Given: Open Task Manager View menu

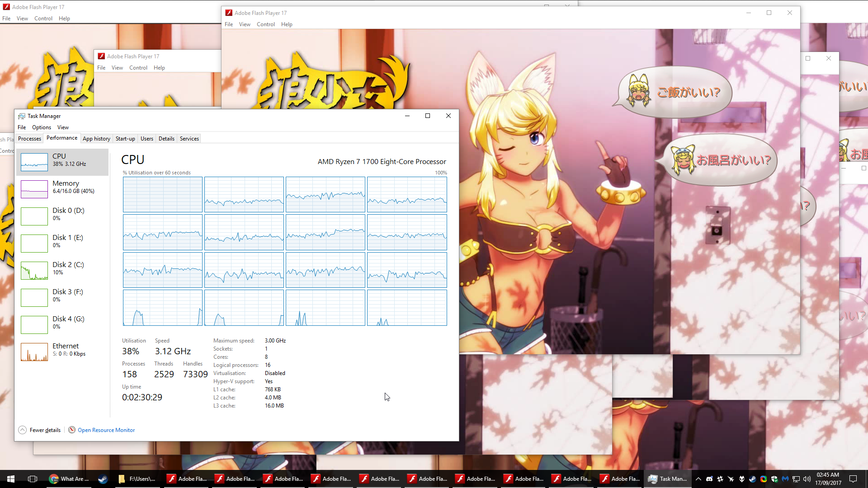Looking at the screenshot, I should coord(63,127).
